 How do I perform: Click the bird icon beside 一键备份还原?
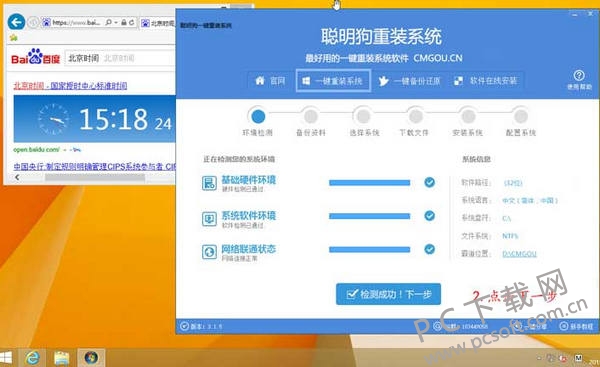coord(383,81)
